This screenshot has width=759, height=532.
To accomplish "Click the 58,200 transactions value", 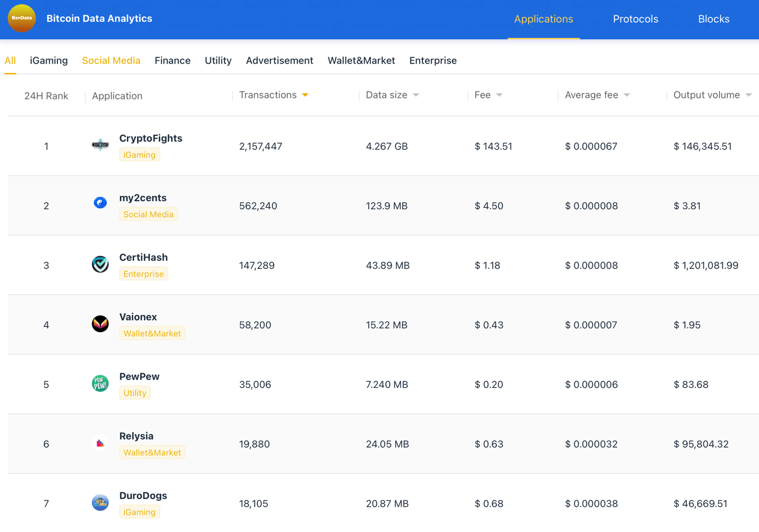I will 255,325.
